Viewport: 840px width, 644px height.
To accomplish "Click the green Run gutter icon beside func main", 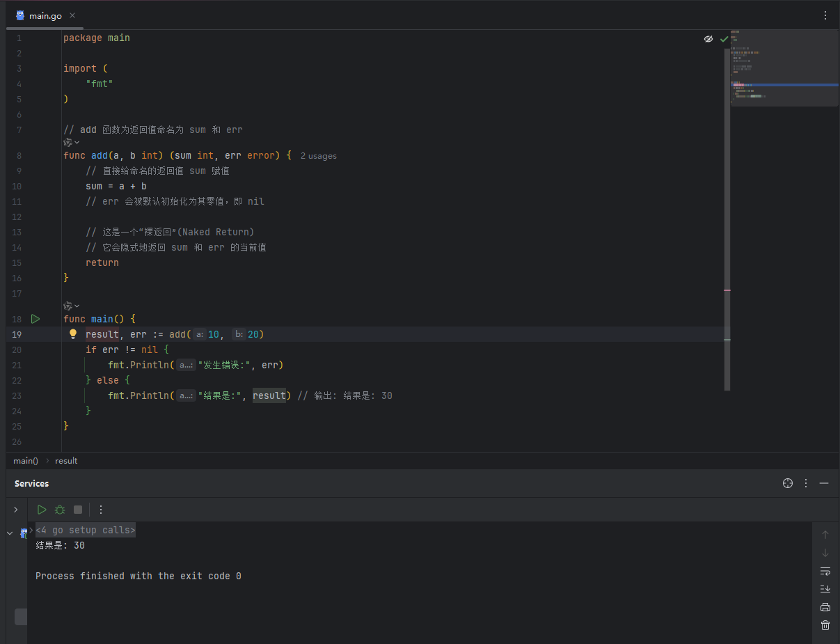I will coord(35,319).
